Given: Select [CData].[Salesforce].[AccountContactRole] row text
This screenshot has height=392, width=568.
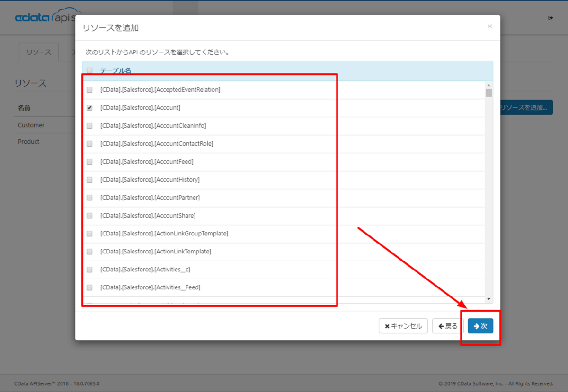Looking at the screenshot, I should [157, 144].
